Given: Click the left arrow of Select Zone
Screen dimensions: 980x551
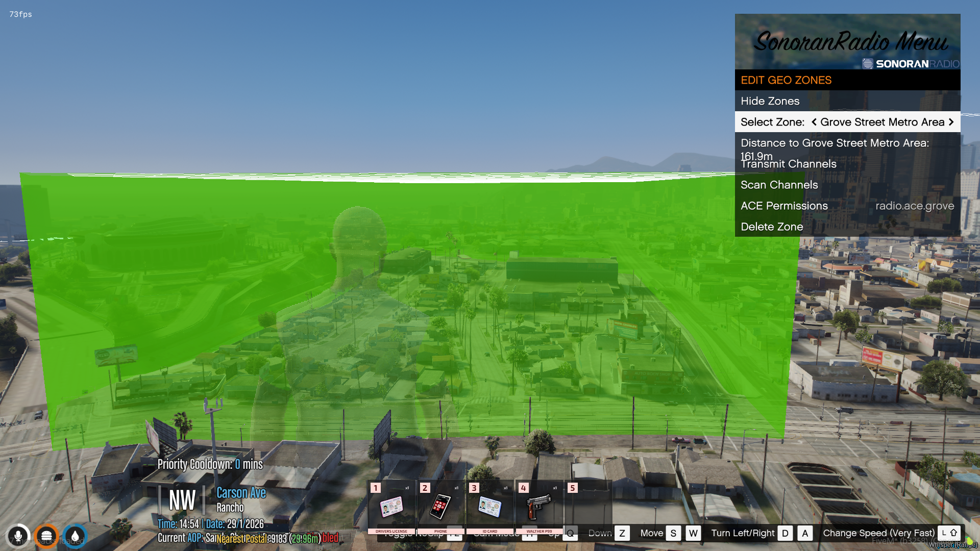Looking at the screenshot, I should click(x=814, y=122).
